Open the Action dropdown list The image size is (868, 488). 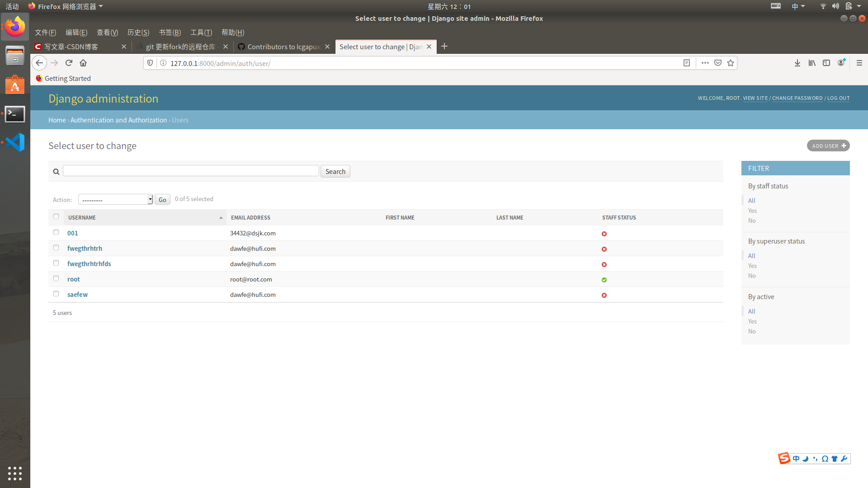[x=115, y=199]
